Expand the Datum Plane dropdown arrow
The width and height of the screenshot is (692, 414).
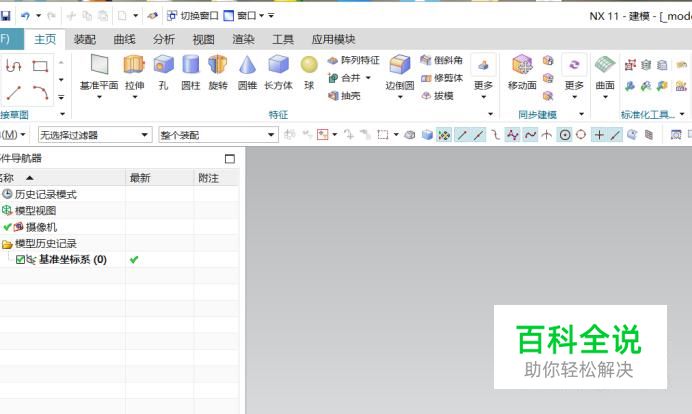tap(99, 97)
